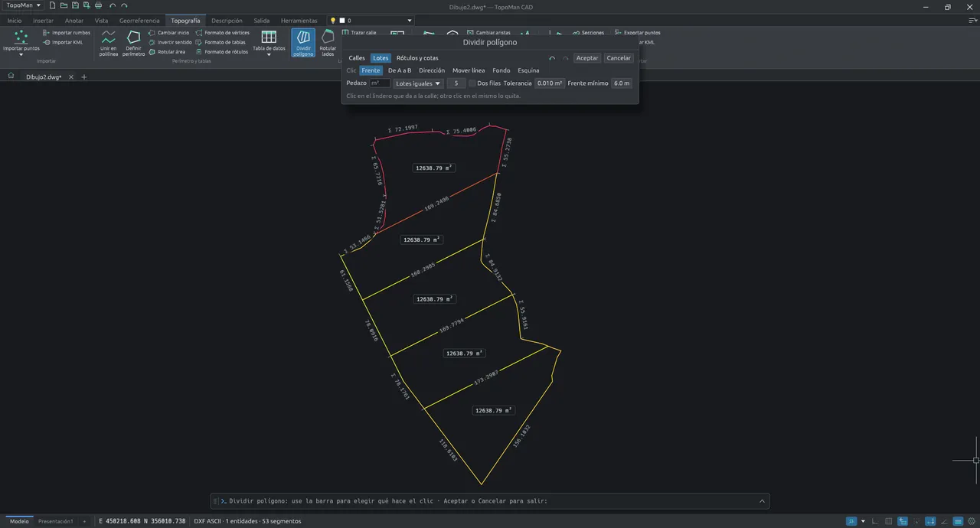Click the Importar rumbos icon
Image resolution: width=980 pixels, height=528 pixels.
click(47, 33)
